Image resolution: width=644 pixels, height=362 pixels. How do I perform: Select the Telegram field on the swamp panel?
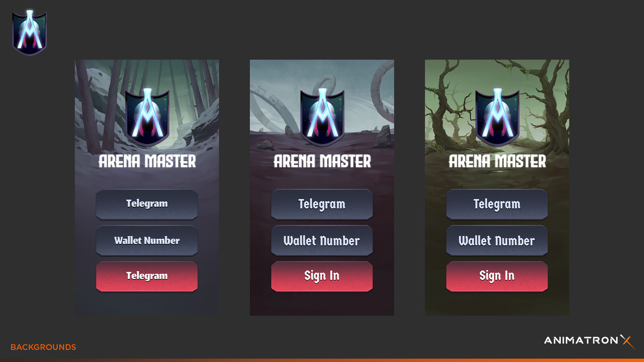pyautogui.click(x=497, y=204)
